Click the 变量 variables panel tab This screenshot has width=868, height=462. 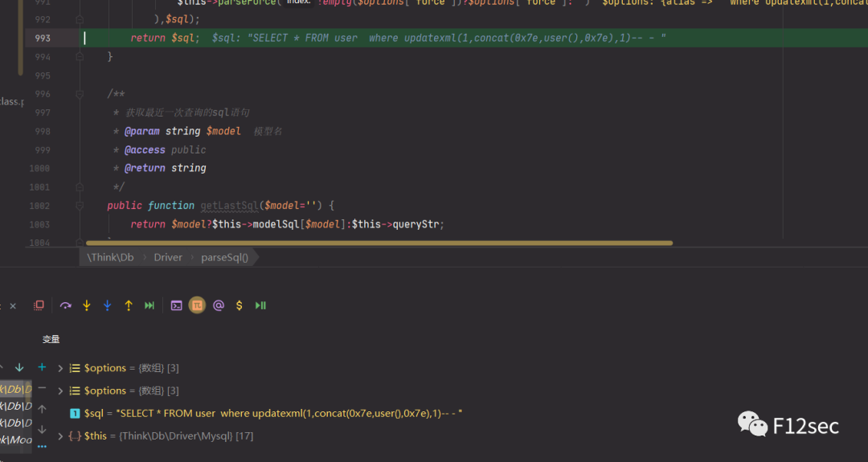(x=51, y=339)
